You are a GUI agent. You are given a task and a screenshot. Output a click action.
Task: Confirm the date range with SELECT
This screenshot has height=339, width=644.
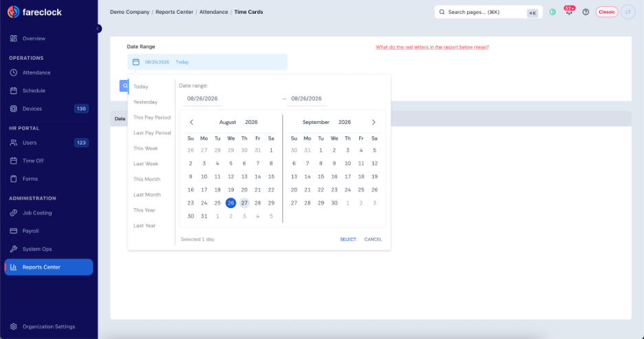(348, 239)
